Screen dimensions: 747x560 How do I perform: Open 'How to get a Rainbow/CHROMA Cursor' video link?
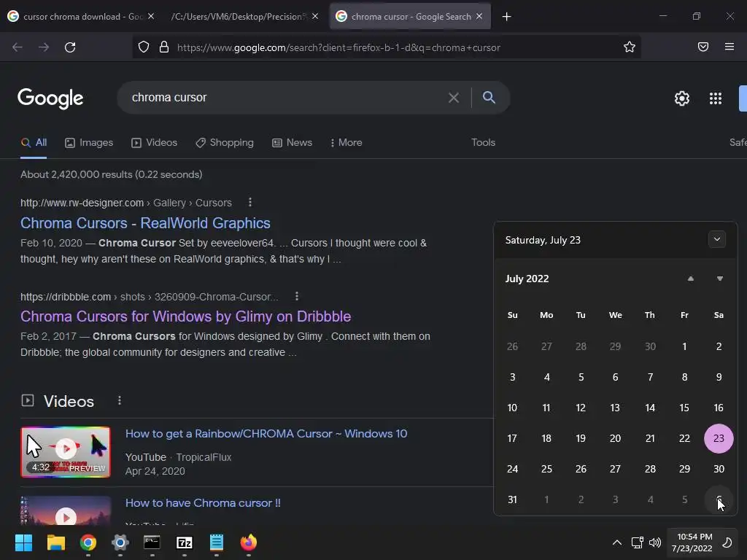pyautogui.click(x=266, y=433)
